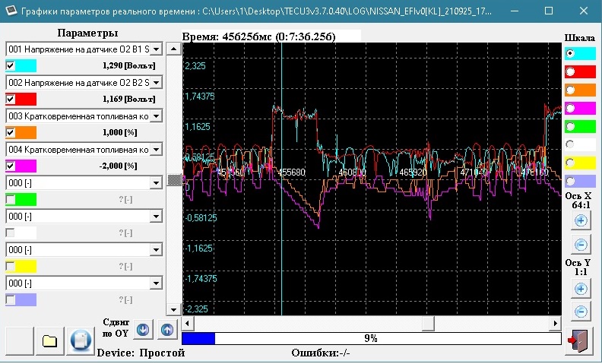Click the 1,169 [Вольт] value
This screenshot has width=602, height=364.
pyautogui.click(x=129, y=99)
